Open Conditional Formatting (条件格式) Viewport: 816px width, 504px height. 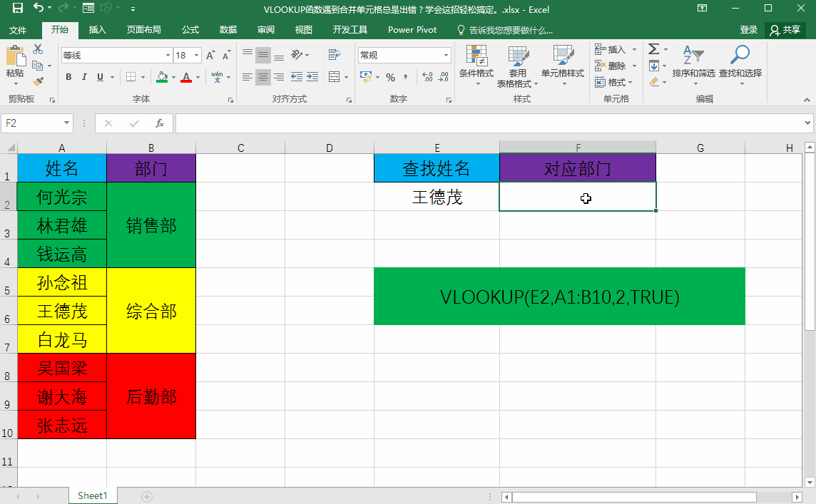pos(476,66)
